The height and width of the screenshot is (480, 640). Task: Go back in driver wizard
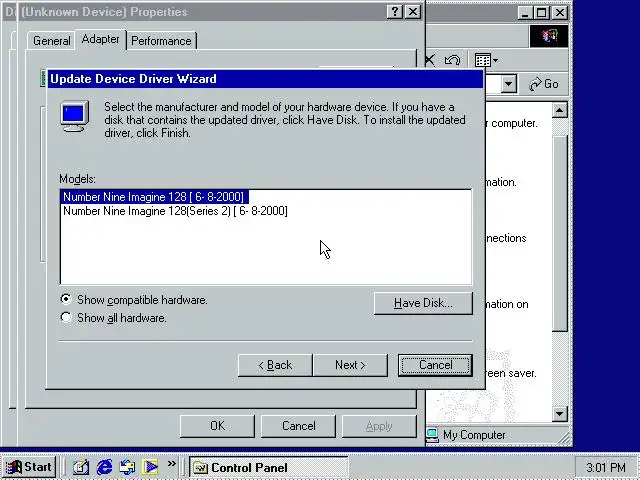click(x=275, y=365)
